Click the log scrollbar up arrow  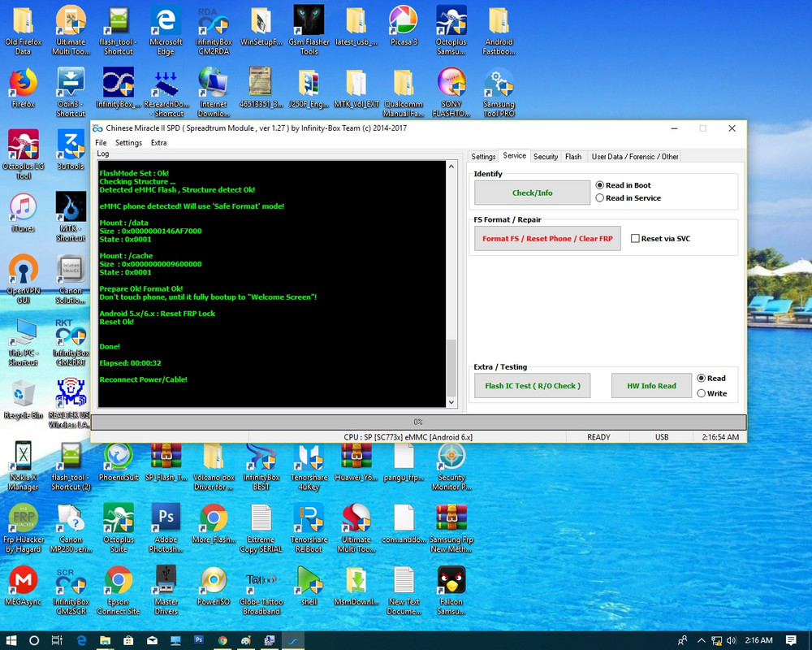pyautogui.click(x=451, y=167)
